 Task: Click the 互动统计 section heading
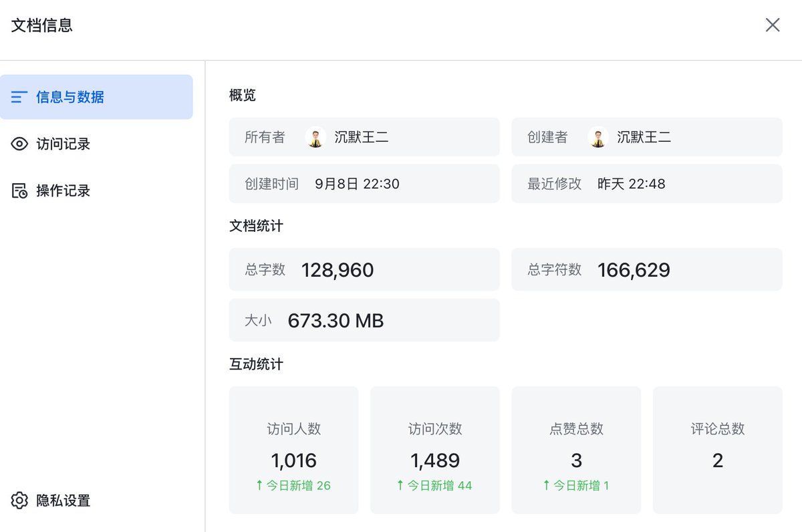click(x=256, y=364)
